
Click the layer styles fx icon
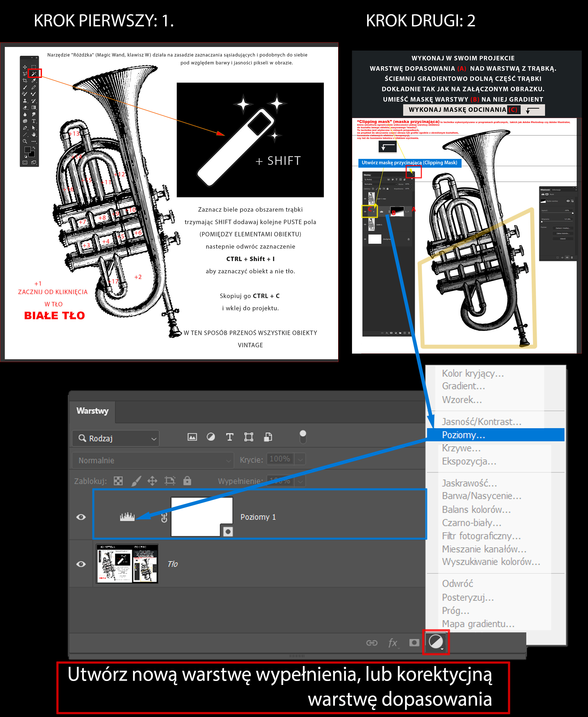[393, 643]
